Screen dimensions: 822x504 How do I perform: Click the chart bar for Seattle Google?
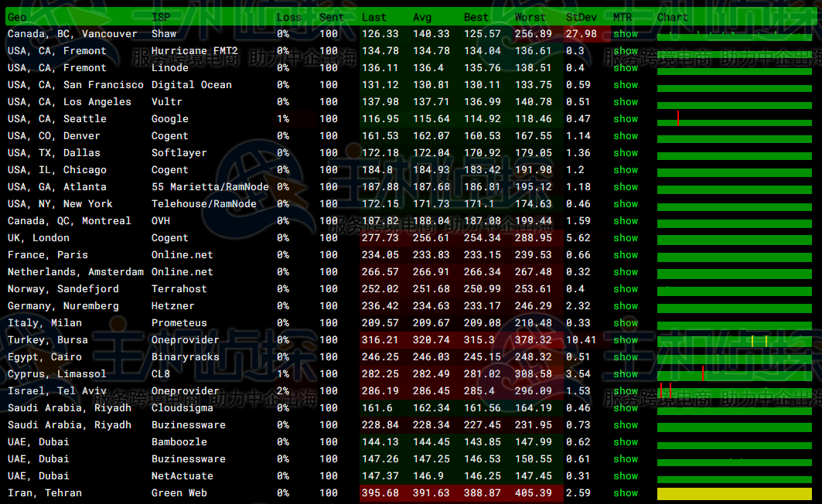734,120
